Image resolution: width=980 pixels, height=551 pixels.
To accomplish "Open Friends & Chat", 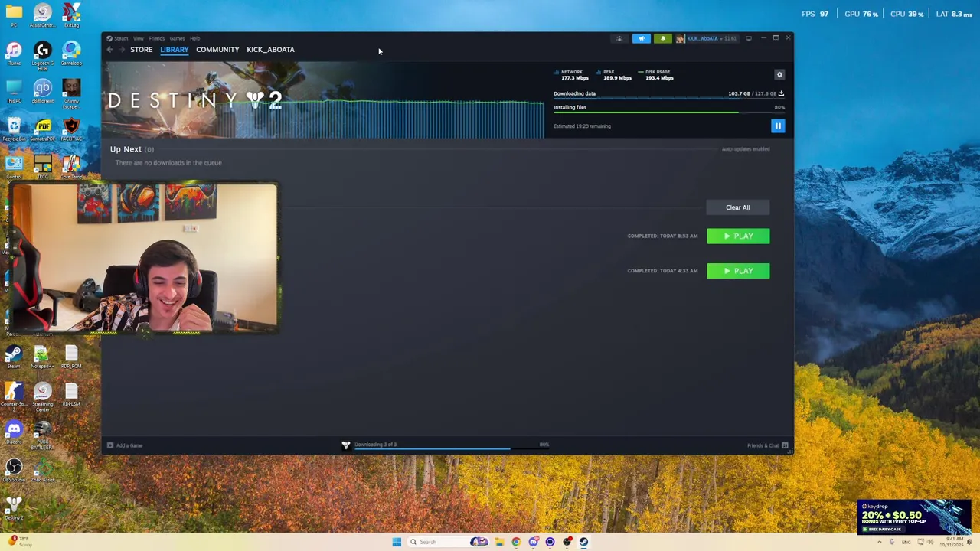I will click(x=768, y=445).
